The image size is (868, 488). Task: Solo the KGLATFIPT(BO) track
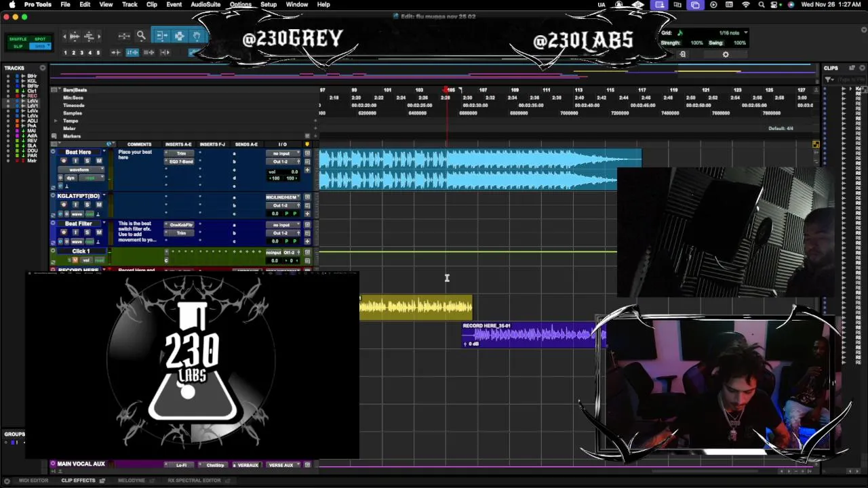pos(87,205)
